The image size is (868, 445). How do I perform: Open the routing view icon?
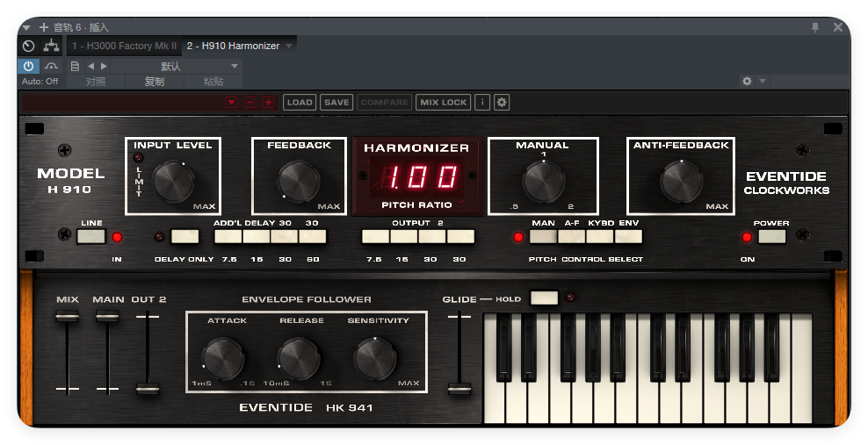click(52, 46)
